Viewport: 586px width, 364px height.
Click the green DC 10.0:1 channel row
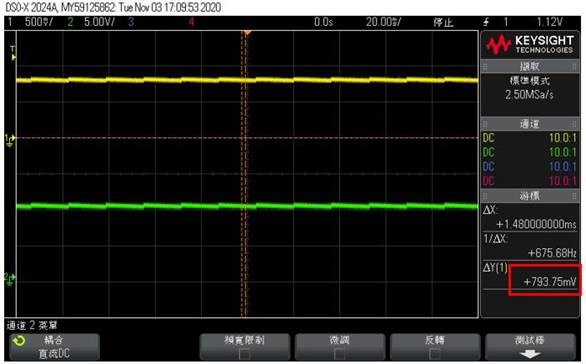tap(530, 152)
